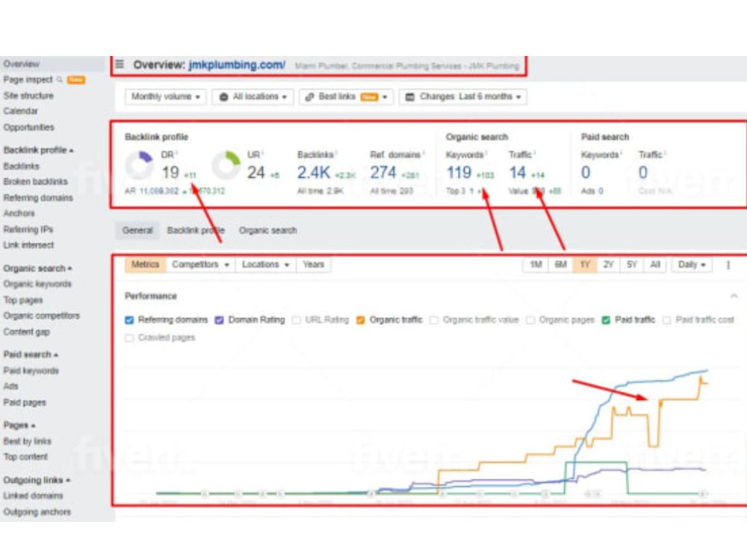Open Content gap in the sidebar
The image size is (747, 560).
pos(27,332)
